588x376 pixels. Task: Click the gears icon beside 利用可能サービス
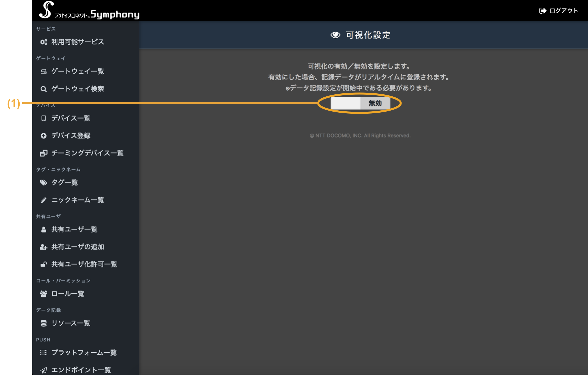click(44, 42)
